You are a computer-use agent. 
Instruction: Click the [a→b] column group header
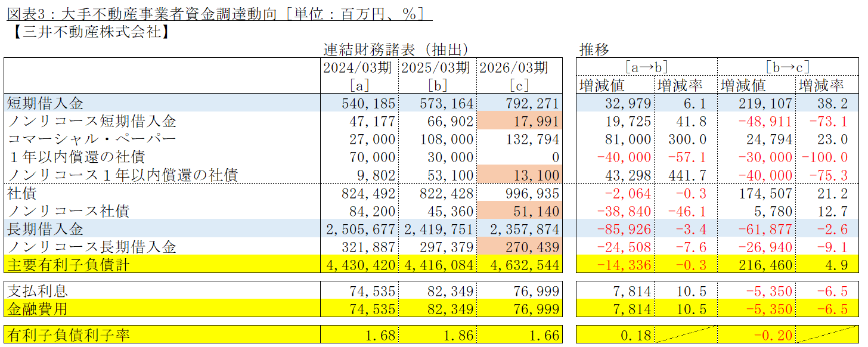(647, 67)
